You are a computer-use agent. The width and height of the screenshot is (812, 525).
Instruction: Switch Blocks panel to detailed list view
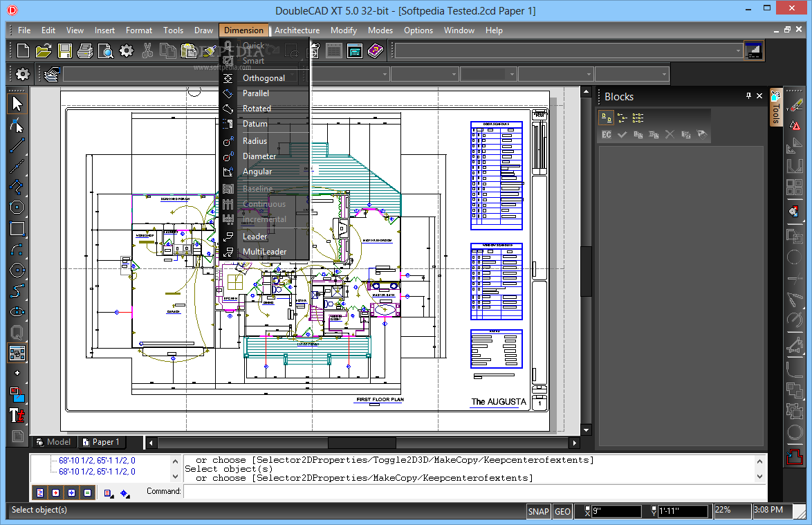tap(638, 118)
